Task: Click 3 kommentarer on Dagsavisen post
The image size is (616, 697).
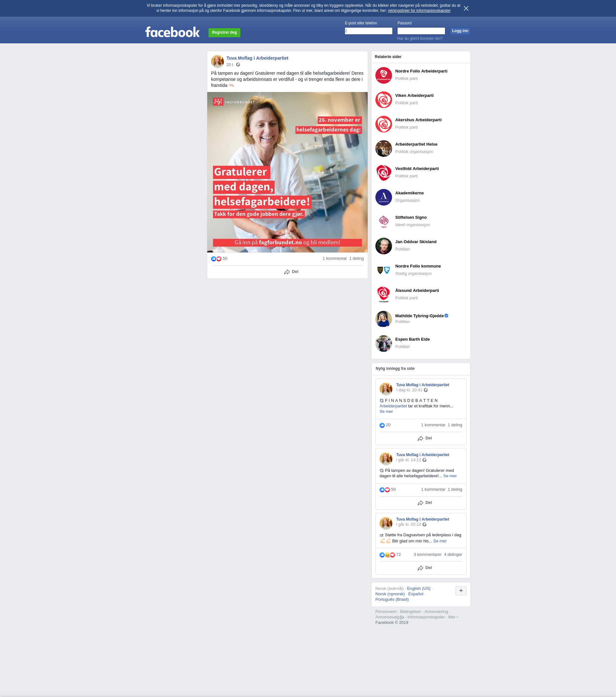Action: coord(427,555)
